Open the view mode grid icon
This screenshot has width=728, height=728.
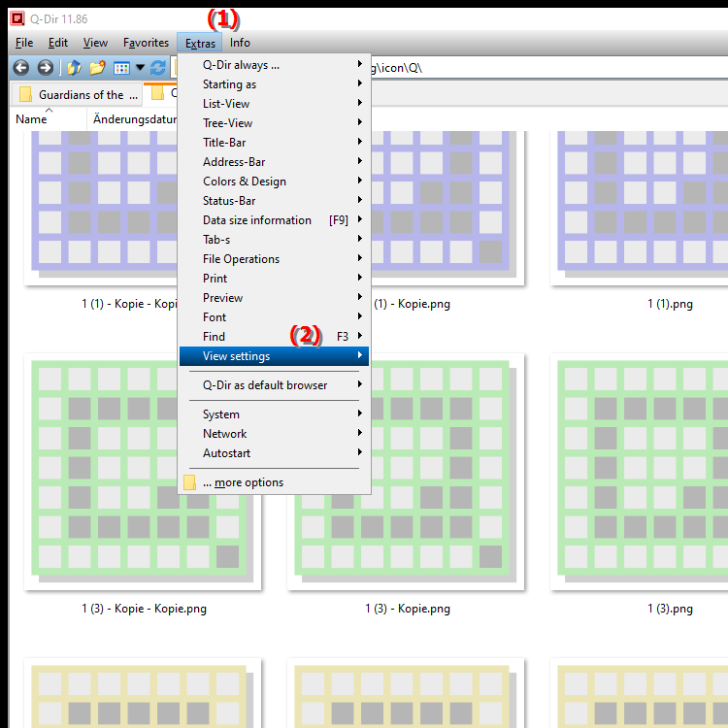(x=121, y=68)
